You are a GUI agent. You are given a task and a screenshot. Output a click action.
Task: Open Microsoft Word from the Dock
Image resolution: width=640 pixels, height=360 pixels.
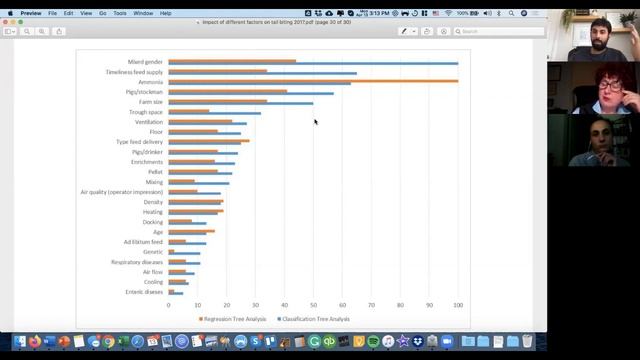(x=49, y=341)
